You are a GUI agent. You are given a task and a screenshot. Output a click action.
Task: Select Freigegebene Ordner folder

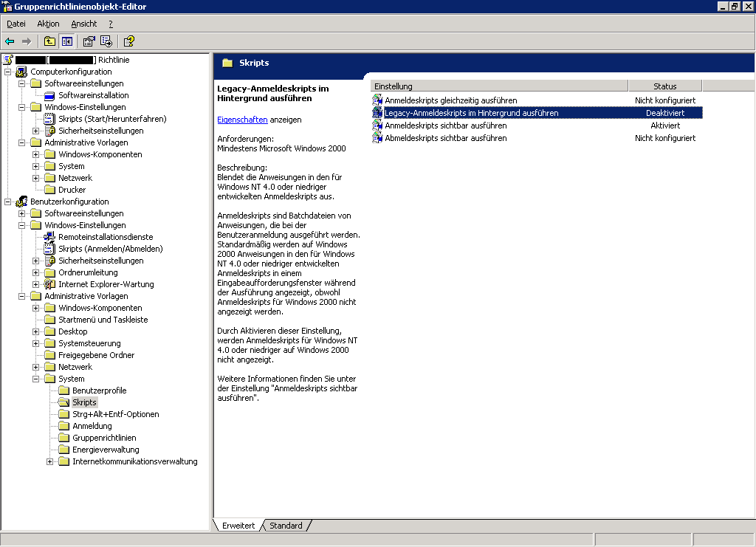coord(97,355)
